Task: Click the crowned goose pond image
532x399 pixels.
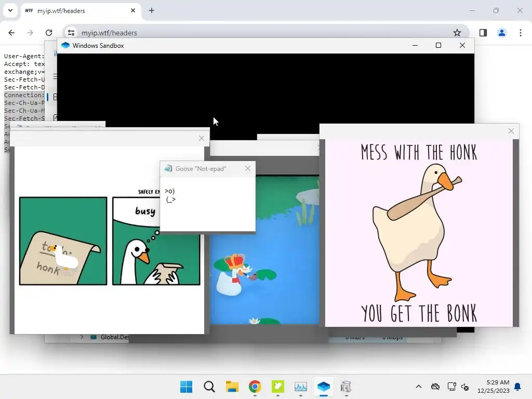Action: point(264,249)
